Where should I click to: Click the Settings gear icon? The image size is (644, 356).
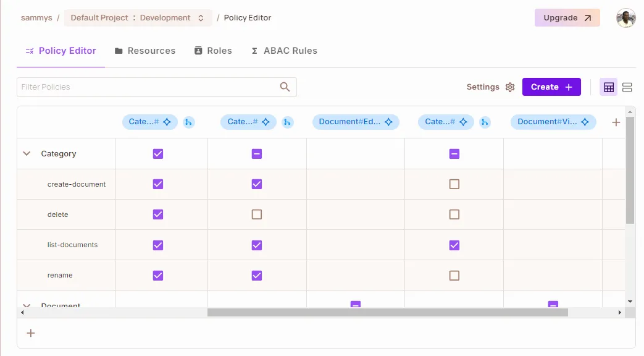[x=510, y=87]
